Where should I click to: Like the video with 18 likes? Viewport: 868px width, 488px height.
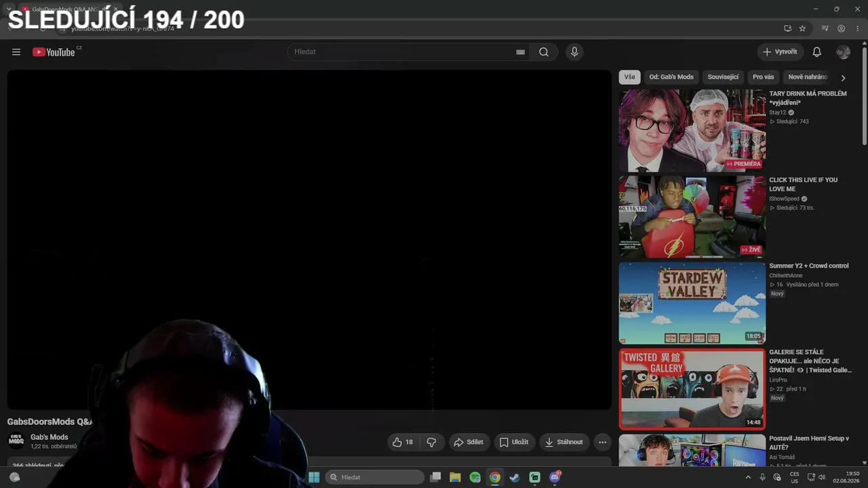coord(403,442)
